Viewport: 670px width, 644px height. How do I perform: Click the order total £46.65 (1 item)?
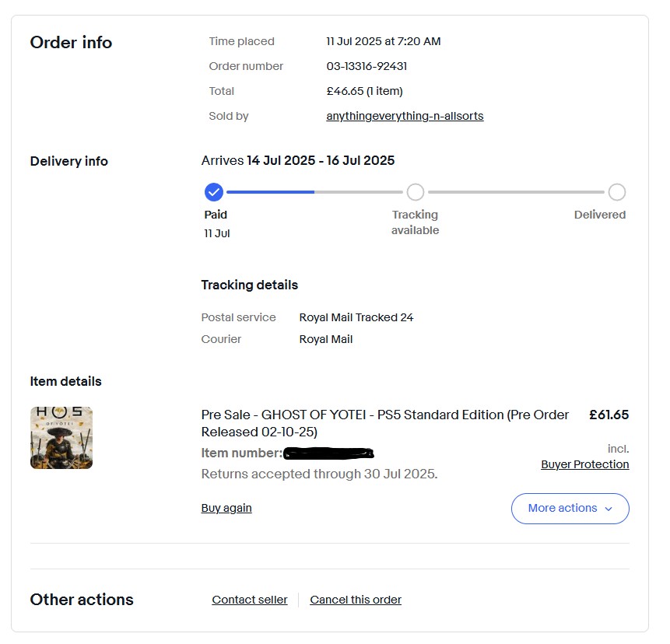[364, 91]
